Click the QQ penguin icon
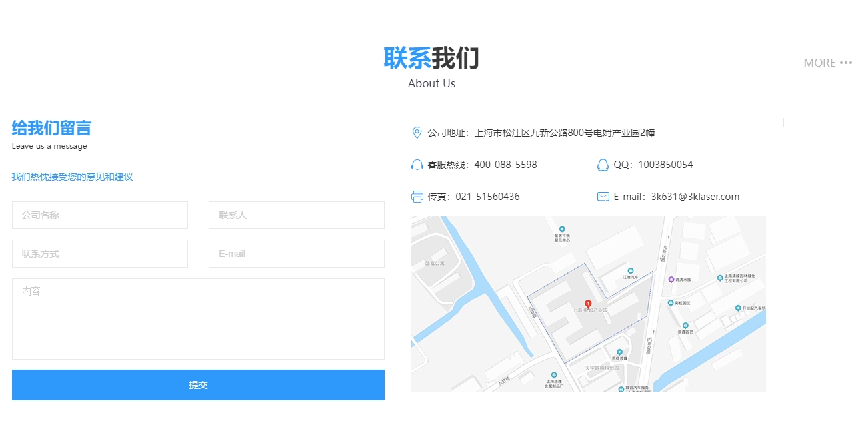Screen dimensions: 868x431 click(603, 165)
